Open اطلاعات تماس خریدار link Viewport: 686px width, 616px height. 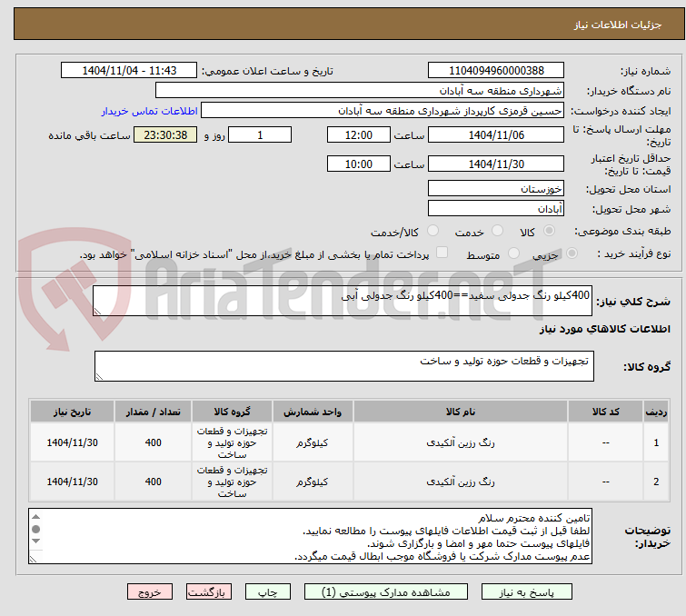pos(150,111)
